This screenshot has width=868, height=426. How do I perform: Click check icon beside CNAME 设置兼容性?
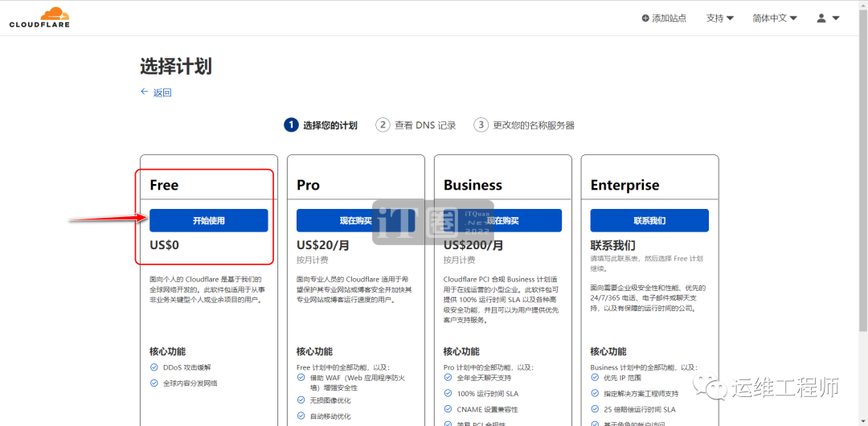pyautogui.click(x=448, y=409)
